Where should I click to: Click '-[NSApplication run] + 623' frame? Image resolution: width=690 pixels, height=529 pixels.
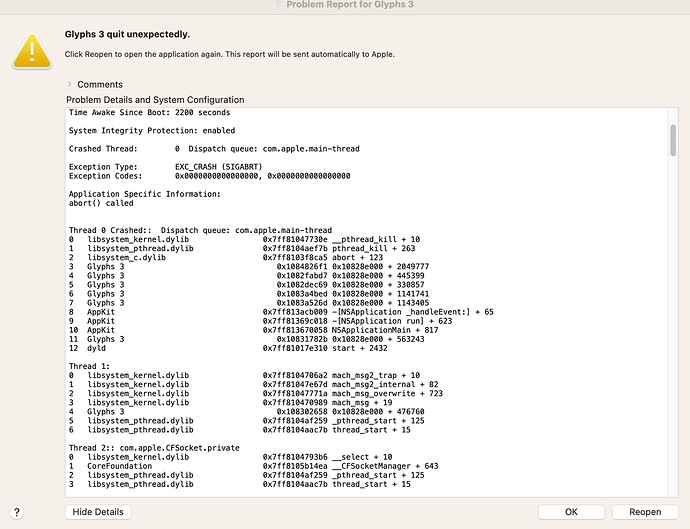pos(261,321)
